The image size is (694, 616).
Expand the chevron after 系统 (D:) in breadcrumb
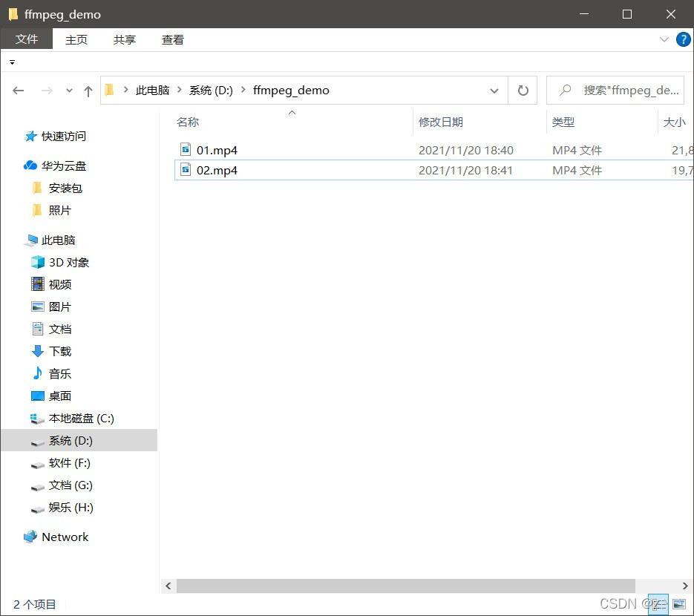click(243, 90)
